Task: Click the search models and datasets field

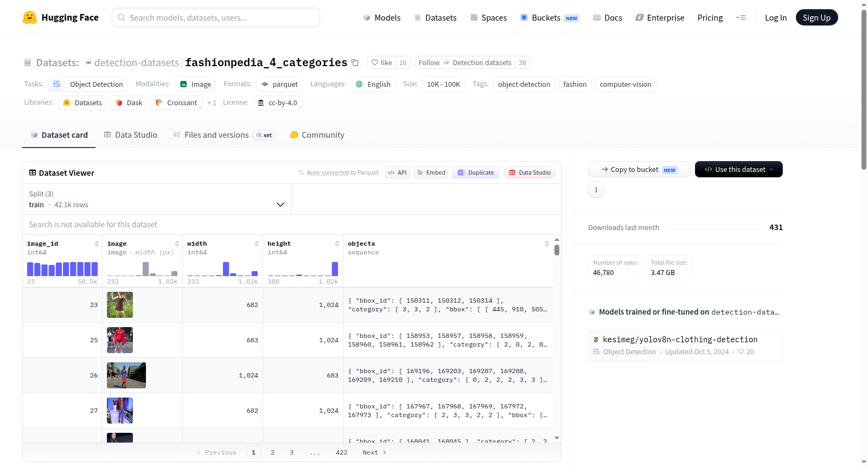Action: tap(216, 17)
